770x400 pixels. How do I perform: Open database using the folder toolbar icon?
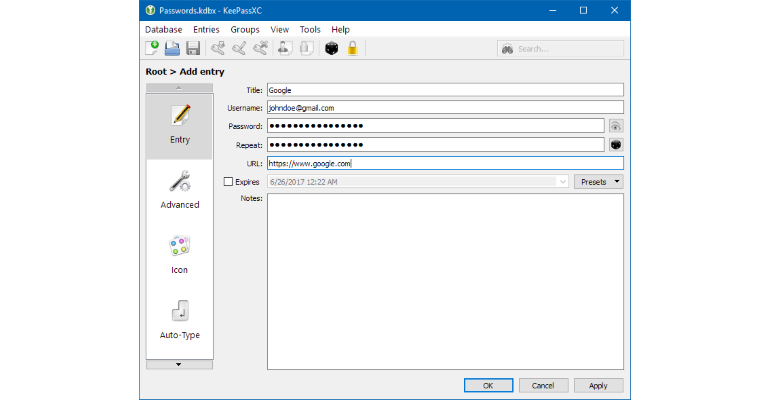[172, 48]
